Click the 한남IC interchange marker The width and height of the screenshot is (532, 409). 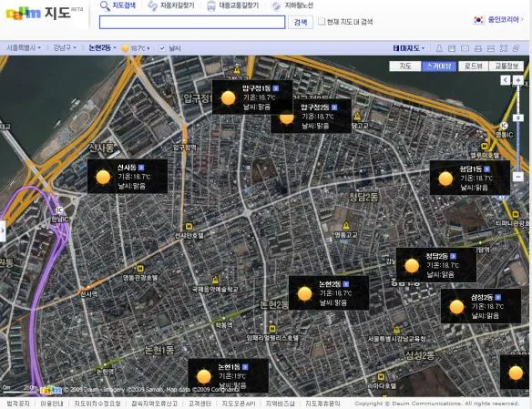[x=60, y=210]
